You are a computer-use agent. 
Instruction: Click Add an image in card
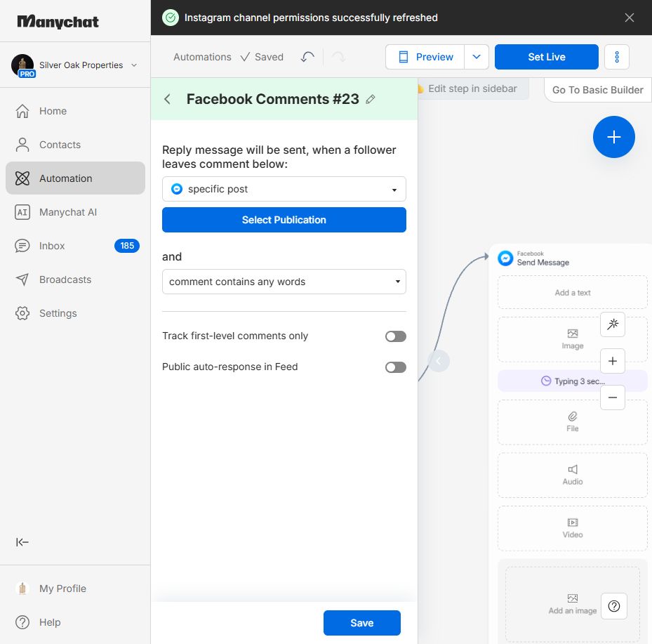point(572,604)
